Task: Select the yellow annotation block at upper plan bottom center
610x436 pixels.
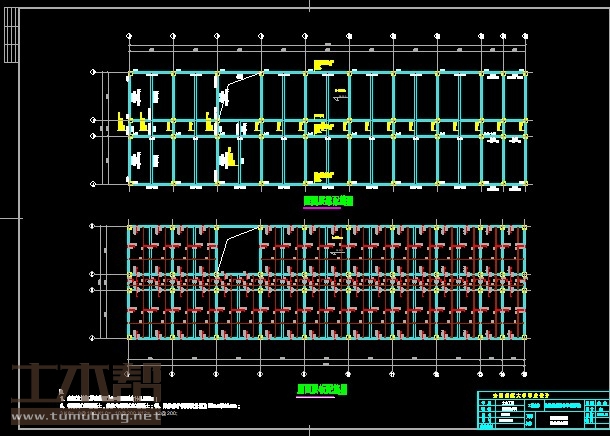Action: [x=323, y=175]
